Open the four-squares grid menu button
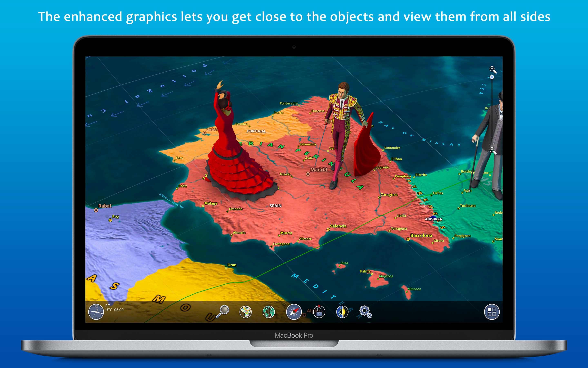 coord(492,312)
